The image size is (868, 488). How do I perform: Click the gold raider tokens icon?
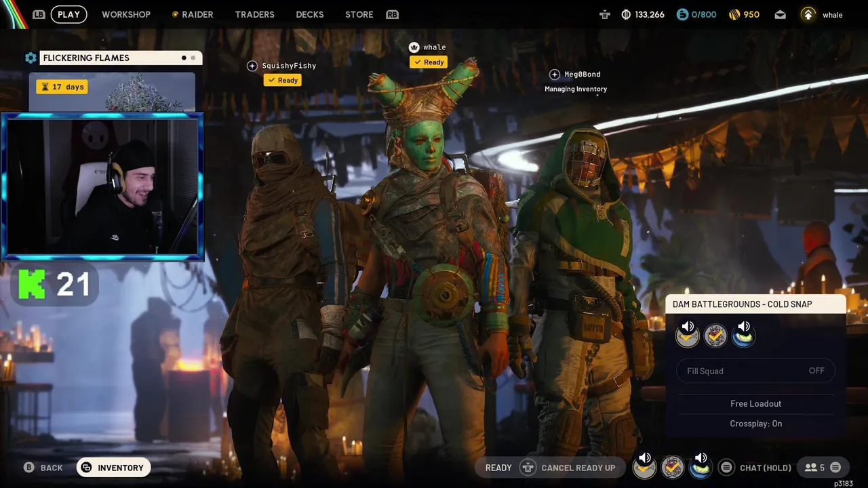734,14
